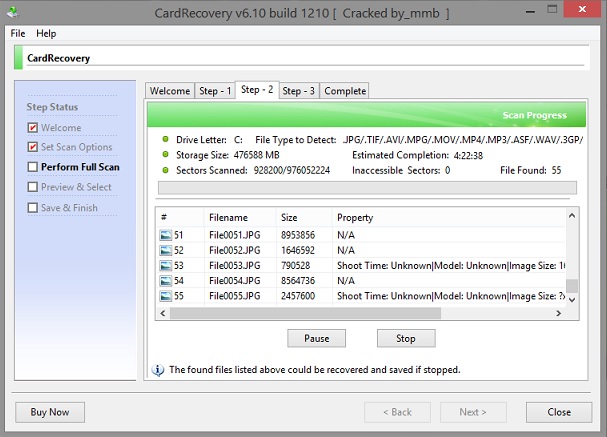
Task: Click Estimated Completion time 4:22:38
Action: pyautogui.click(x=468, y=156)
